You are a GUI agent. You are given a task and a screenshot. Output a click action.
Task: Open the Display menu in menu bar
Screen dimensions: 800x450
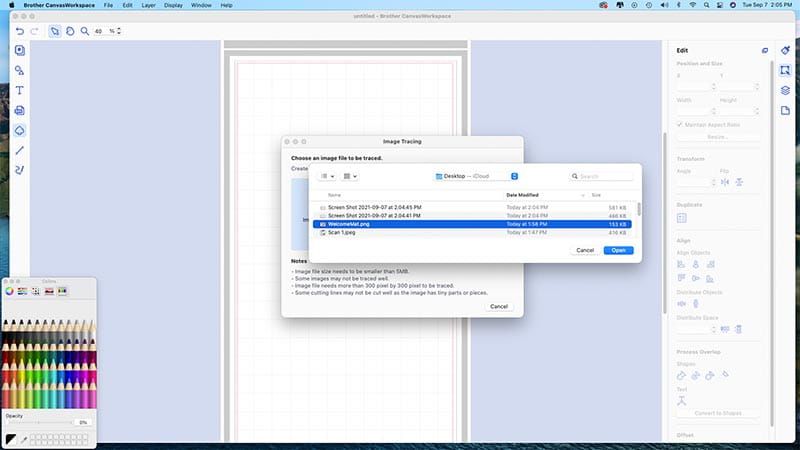[174, 6]
